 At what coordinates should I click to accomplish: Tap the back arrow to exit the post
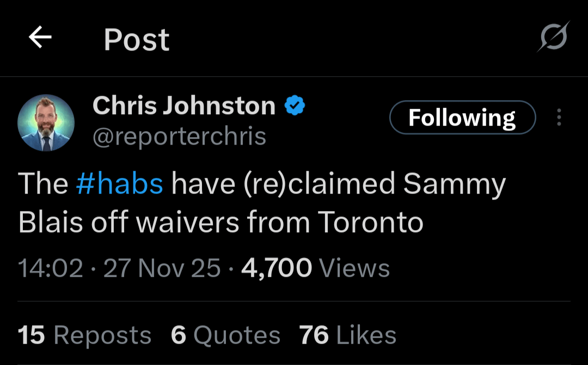(x=39, y=38)
